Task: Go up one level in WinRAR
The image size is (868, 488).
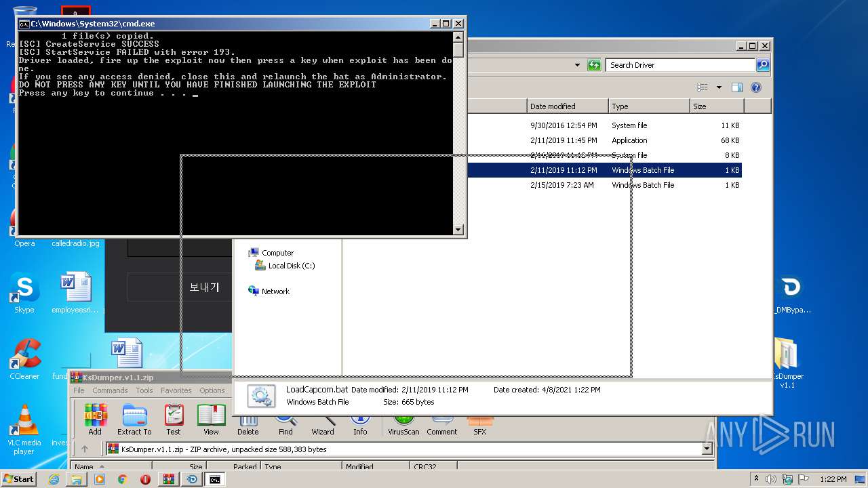Action: pyautogui.click(x=85, y=449)
